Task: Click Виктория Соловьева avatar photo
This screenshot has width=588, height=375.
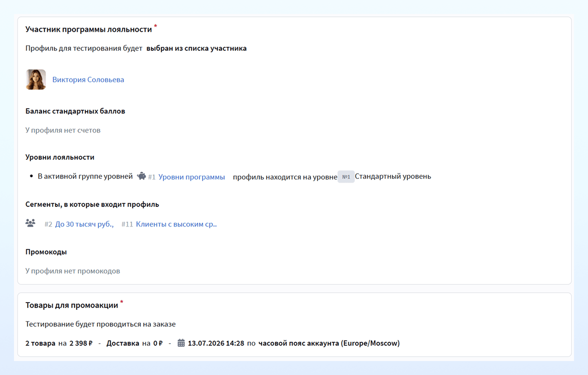Action: point(36,79)
